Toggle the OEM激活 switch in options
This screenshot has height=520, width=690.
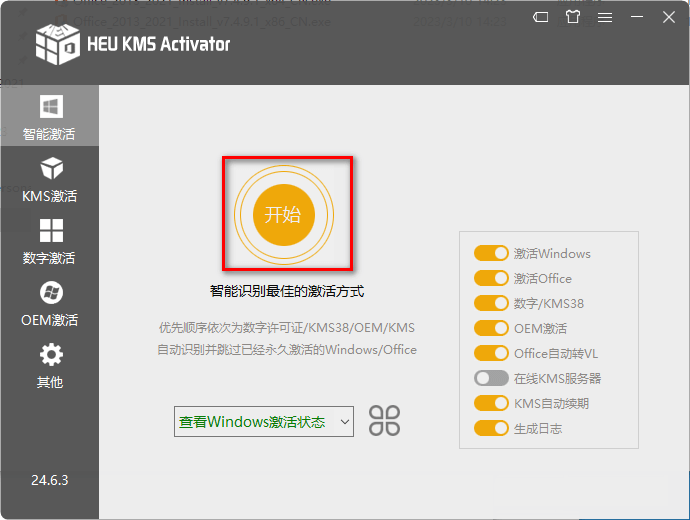tap(491, 328)
